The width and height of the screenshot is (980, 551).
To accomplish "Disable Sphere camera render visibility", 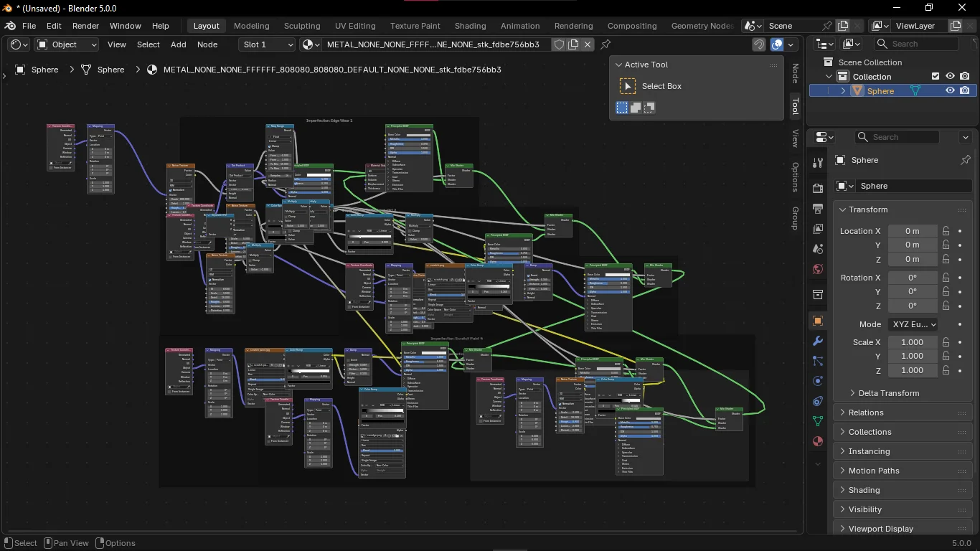I will click(965, 90).
